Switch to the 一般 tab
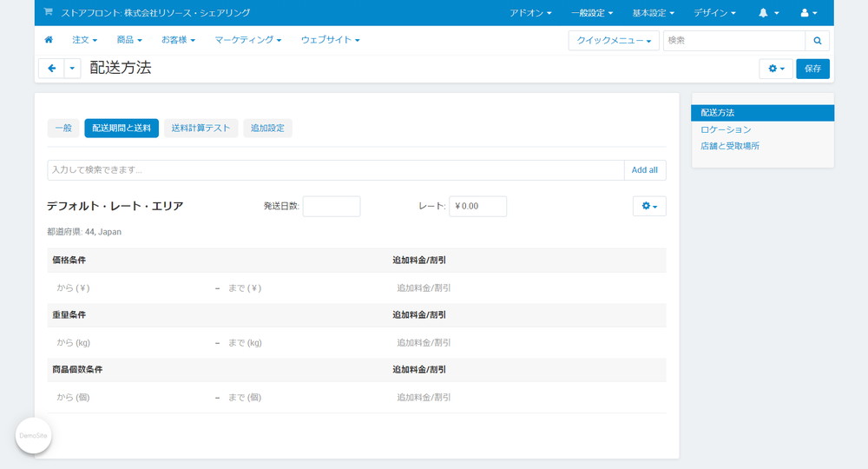Screen dimensions: 868x469 point(63,128)
